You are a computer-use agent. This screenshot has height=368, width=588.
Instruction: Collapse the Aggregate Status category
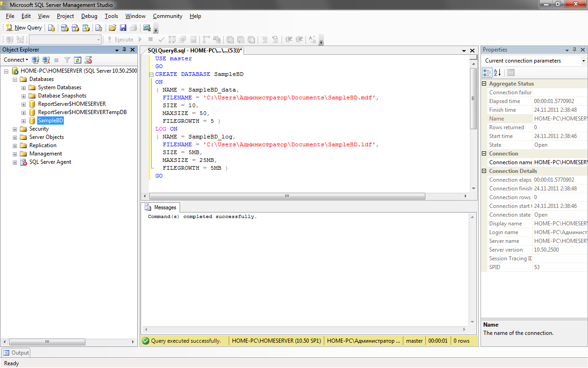pyautogui.click(x=484, y=84)
